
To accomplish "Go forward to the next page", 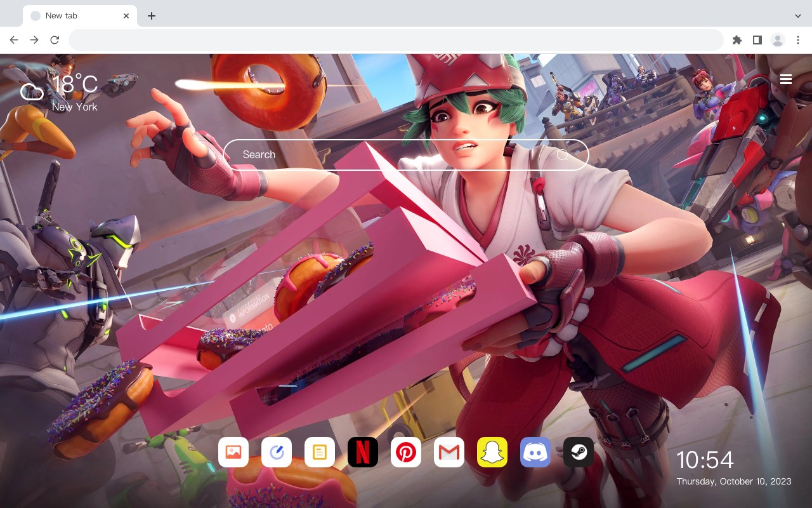I will pyautogui.click(x=34, y=40).
